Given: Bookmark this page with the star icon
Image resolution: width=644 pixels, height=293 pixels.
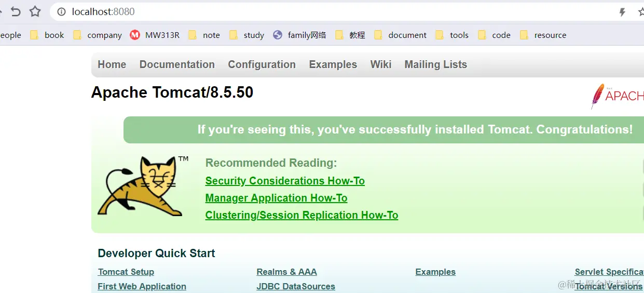Looking at the screenshot, I should click(35, 11).
